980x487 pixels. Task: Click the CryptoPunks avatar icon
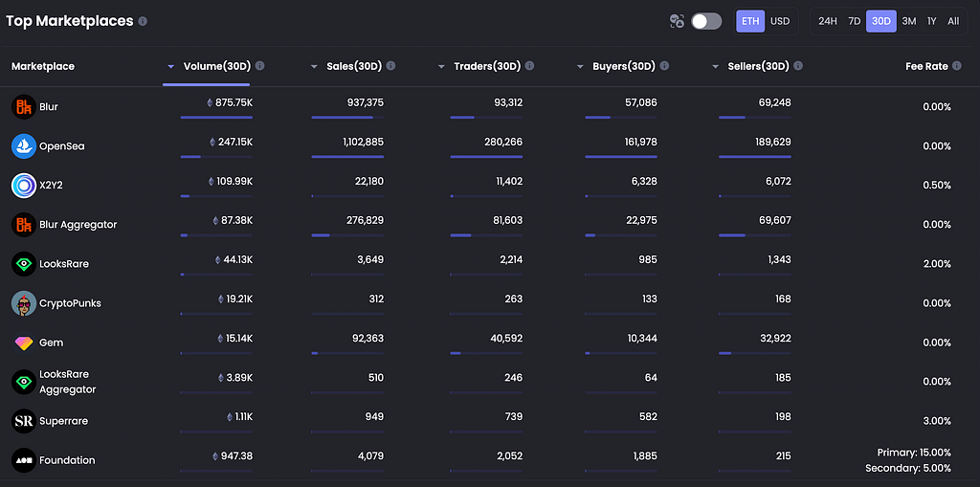pyautogui.click(x=24, y=303)
